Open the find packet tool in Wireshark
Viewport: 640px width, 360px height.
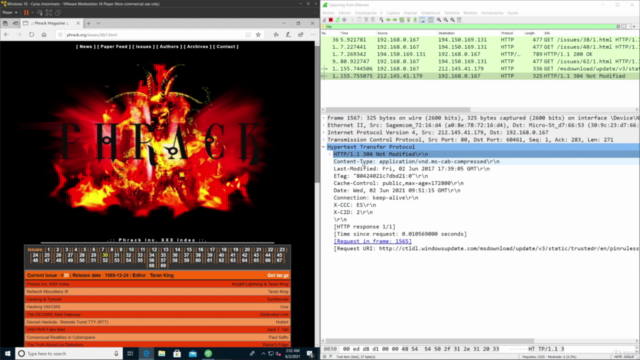pos(381,20)
